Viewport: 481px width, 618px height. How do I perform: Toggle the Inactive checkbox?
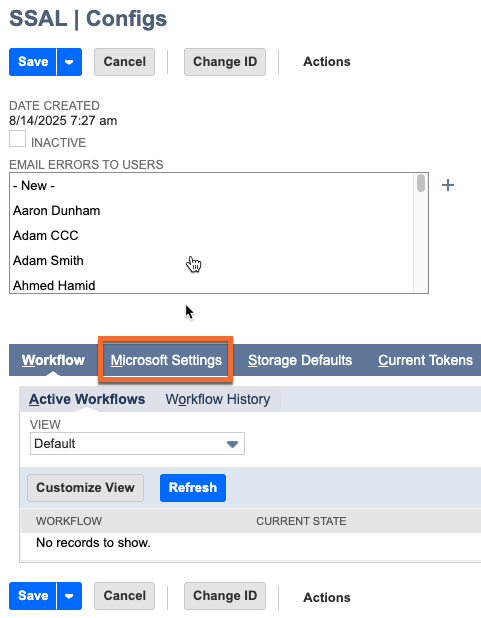pyautogui.click(x=17, y=139)
